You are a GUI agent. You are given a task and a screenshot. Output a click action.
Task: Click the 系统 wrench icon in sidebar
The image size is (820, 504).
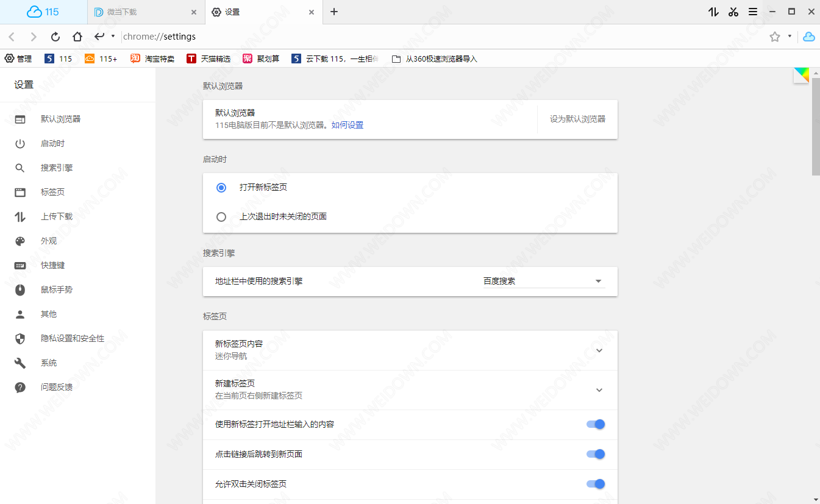20,363
